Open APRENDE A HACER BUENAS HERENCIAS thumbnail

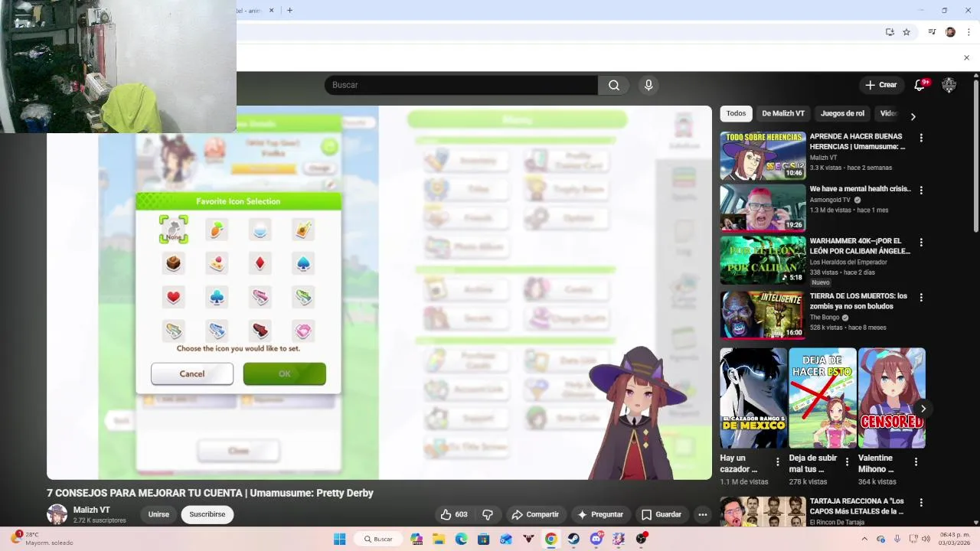click(763, 156)
